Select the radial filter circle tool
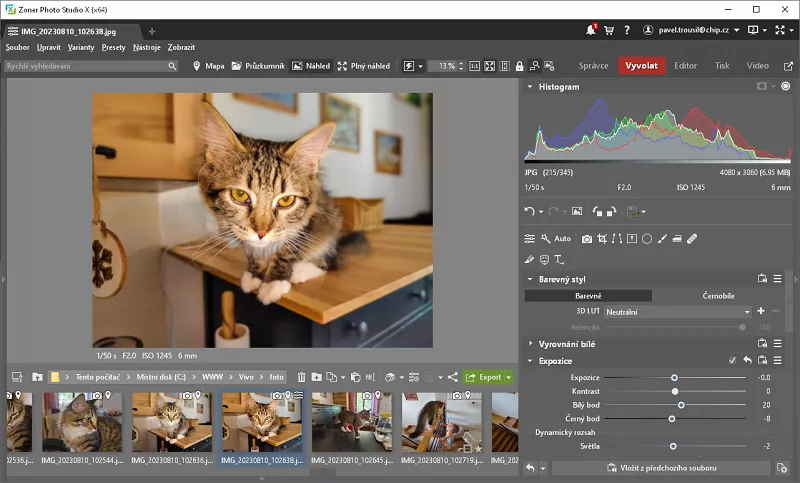 point(647,239)
